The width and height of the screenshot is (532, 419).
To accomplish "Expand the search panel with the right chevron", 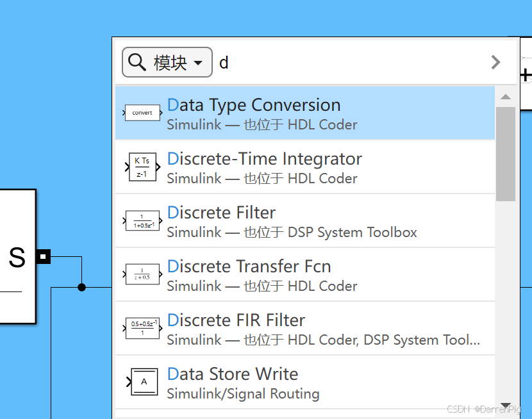I will click(495, 62).
